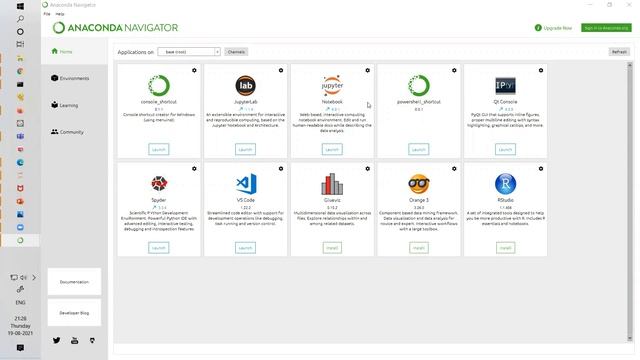Open the Help menu
Viewport: 640px width, 360px height.
60,14
